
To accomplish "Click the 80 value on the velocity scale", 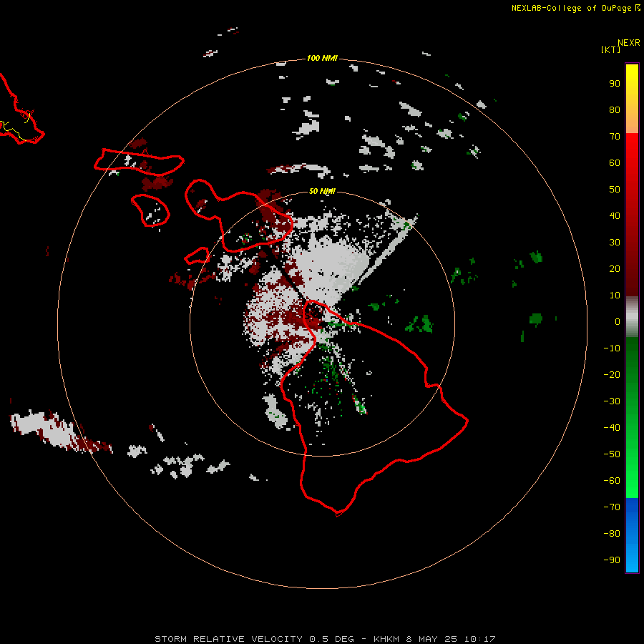I will point(615,110).
